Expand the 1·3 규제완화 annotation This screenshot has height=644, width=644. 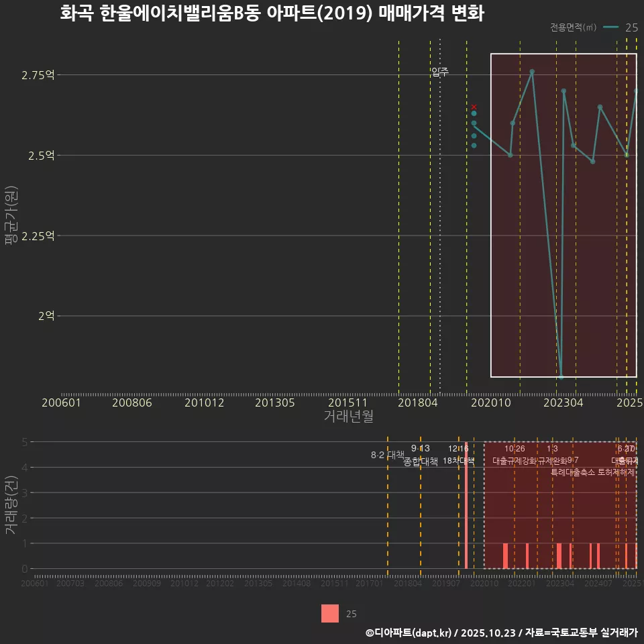[553, 455]
